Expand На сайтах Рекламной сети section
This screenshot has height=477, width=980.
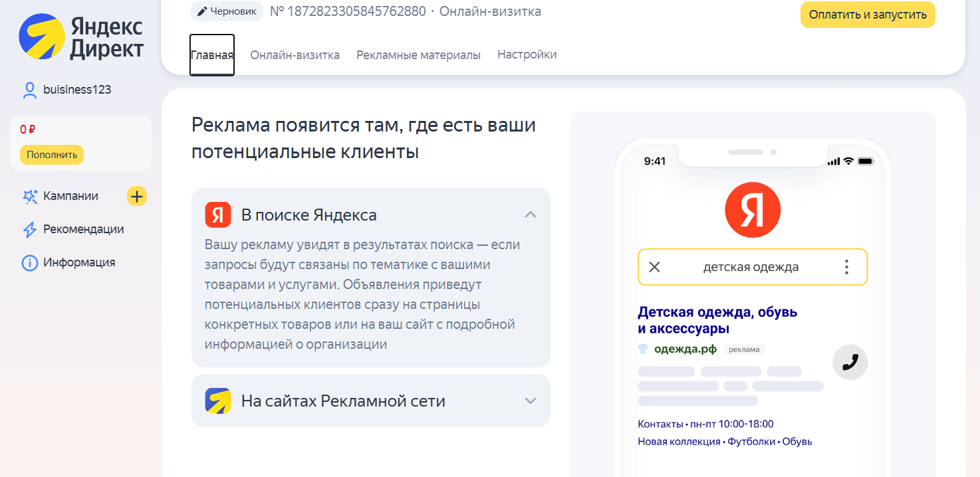click(530, 401)
